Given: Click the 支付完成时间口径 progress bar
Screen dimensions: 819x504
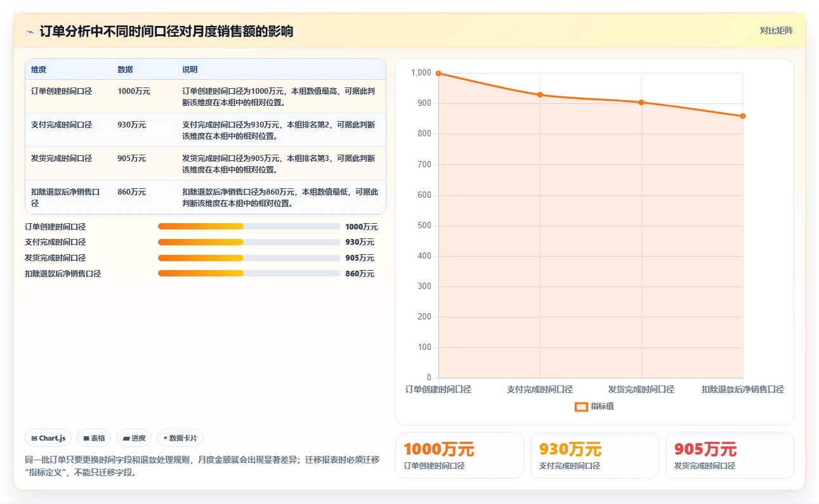Looking at the screenshot, I should pyautogui.click(x=249, y=242).
